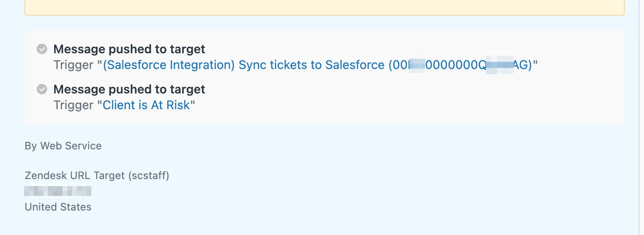Open the Client is At Risk trigger link
644x235 pixels.
click(146, 105)
